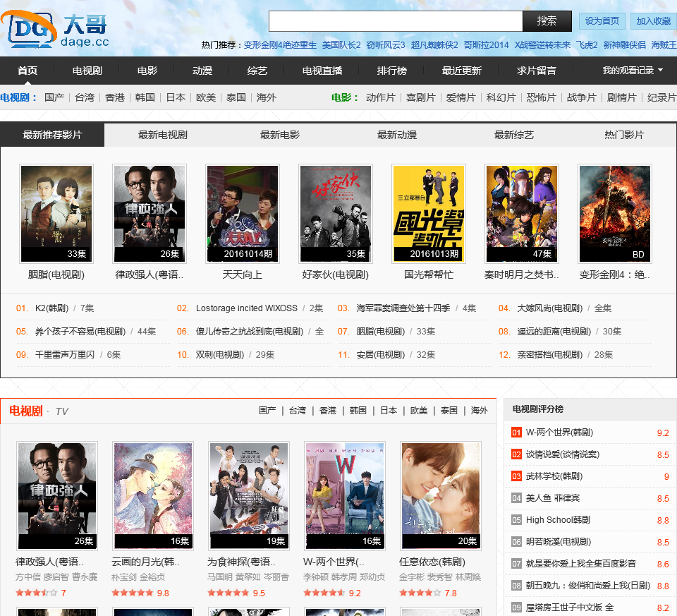The height and width of the screenshot is (616, 677).
Task: Open list item 02 Lostorage incited WIXOSS
Action: (x=247, y=308)
